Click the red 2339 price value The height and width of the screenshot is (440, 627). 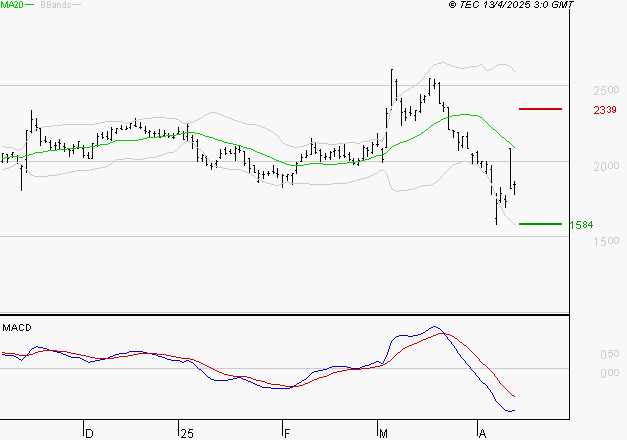(605, 110)
